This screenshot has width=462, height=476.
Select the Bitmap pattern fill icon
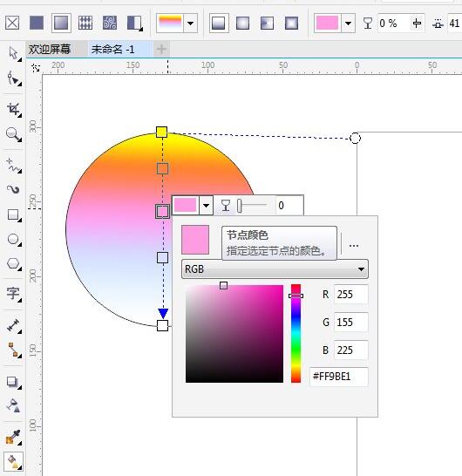[x=110, y=23]
